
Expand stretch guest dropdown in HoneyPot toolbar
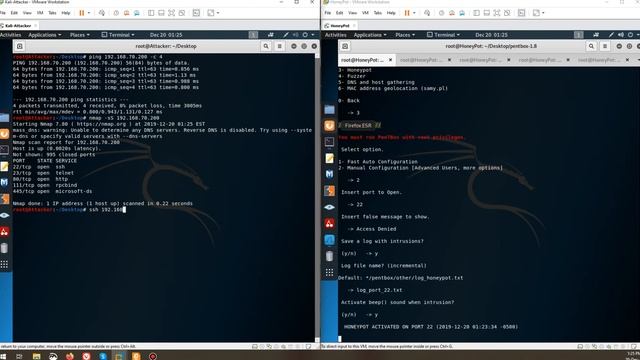click(543, 13)
